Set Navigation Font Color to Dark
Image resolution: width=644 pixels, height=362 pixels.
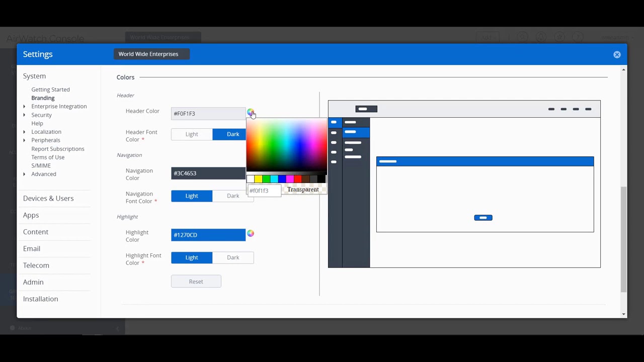pyautogui.click(x=232, y=196)
